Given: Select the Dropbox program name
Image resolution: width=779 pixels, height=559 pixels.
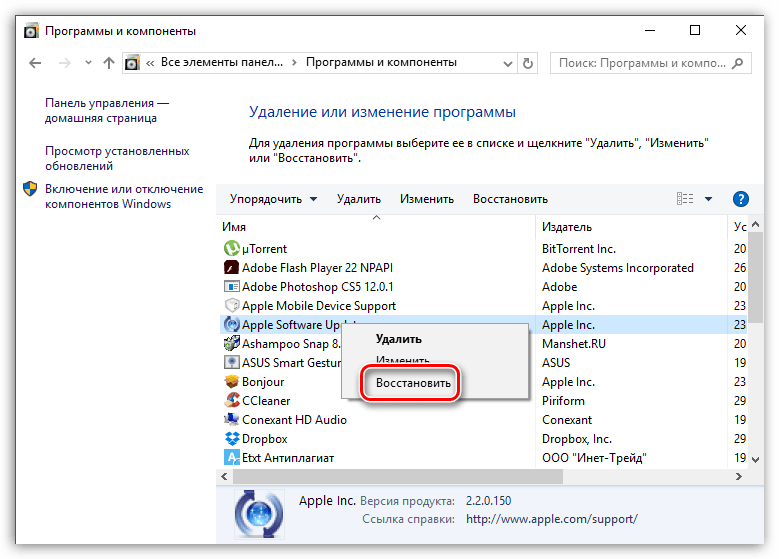Looking at the screenshot, I should tap(264, 439).
